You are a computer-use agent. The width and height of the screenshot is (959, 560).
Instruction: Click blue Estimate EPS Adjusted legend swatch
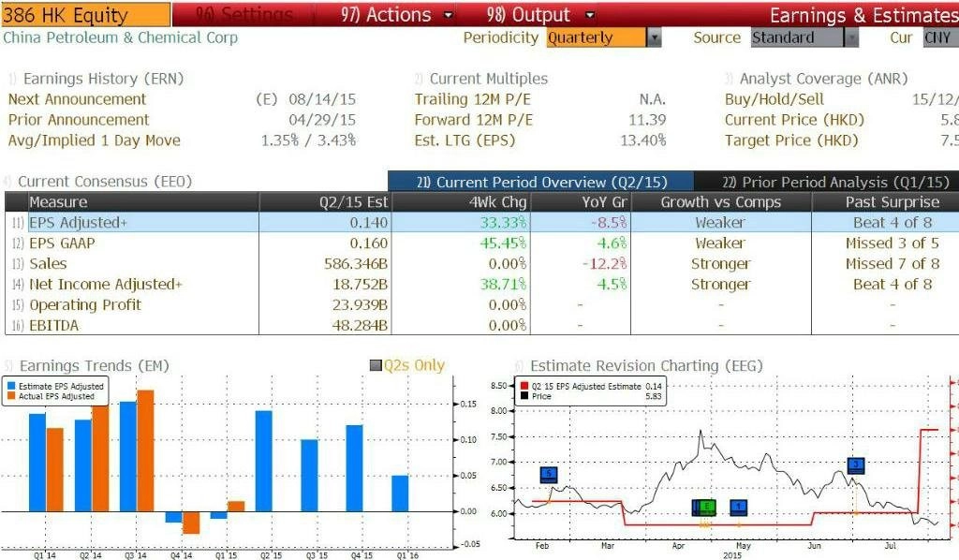[x=11, y=387]
